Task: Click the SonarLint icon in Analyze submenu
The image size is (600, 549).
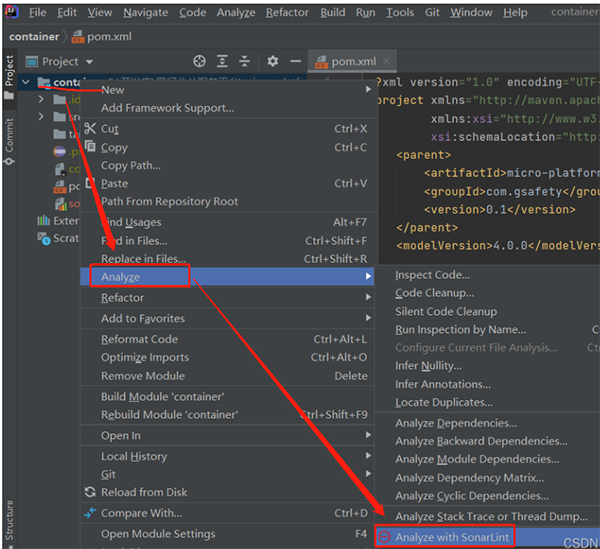Action: [384, 537]
